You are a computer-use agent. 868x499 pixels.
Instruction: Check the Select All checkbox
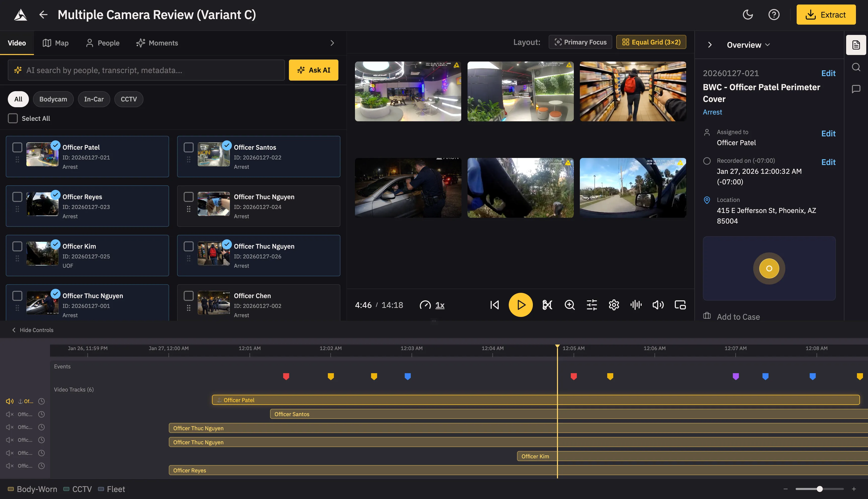pos(13,118)
